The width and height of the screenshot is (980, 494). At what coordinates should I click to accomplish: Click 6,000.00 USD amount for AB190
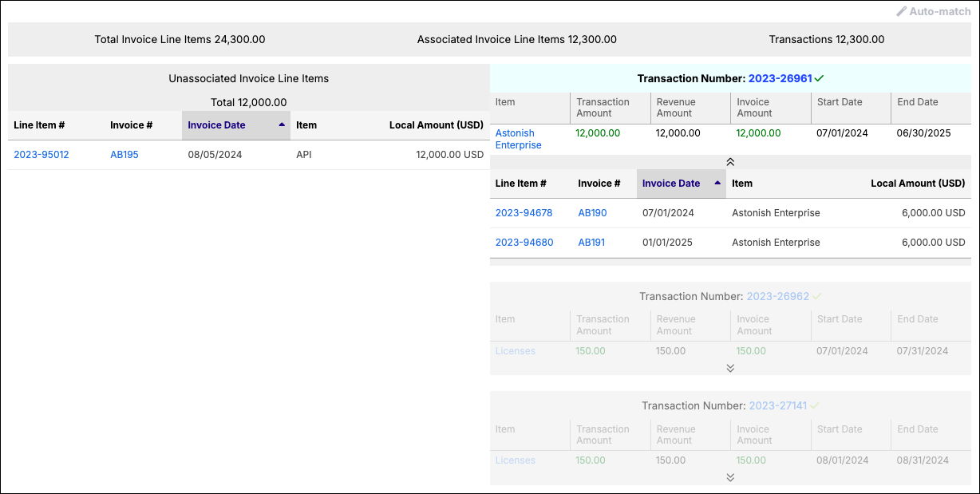coord(934,213)
